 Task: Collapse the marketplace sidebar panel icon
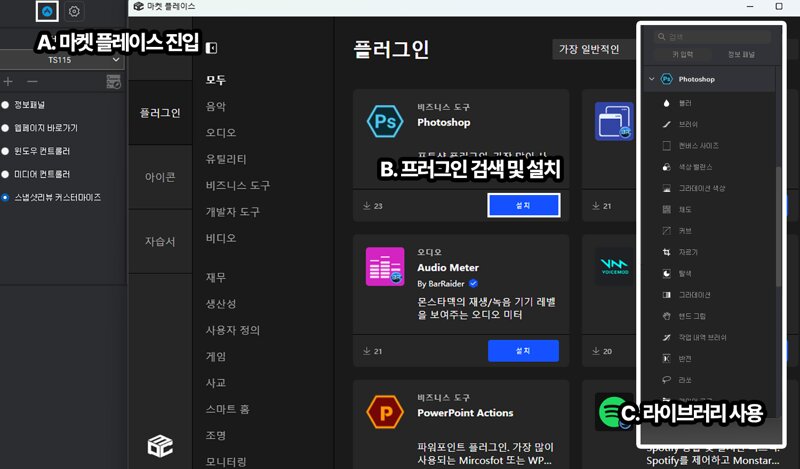(x=211, y=48)
